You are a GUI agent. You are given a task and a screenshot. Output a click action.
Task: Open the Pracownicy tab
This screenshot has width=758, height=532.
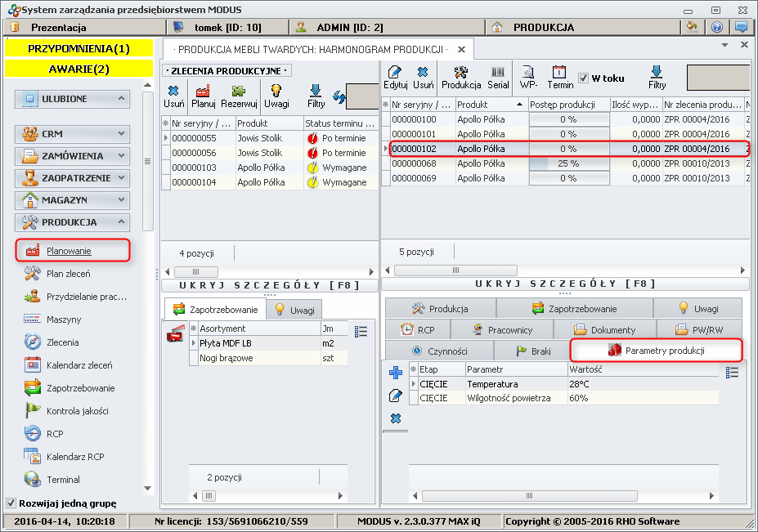pyautogui.click(x=502, y=329)
